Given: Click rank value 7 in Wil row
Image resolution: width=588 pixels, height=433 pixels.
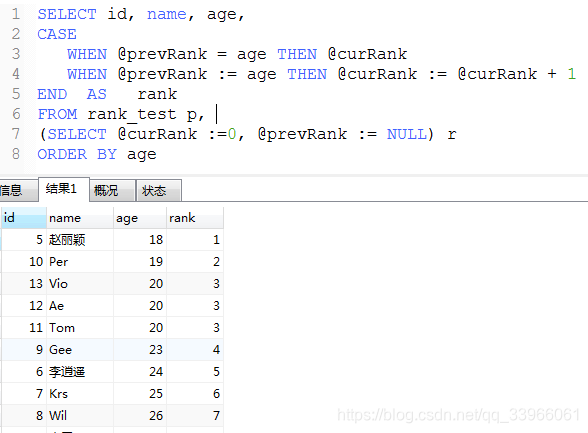Looking at the screenshot, I should [x=195, y=416].
